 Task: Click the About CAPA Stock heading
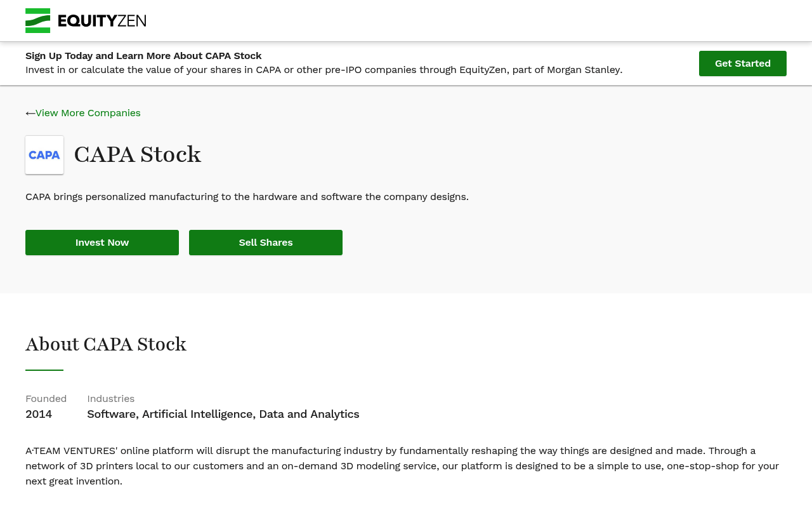tap(106, 344)
